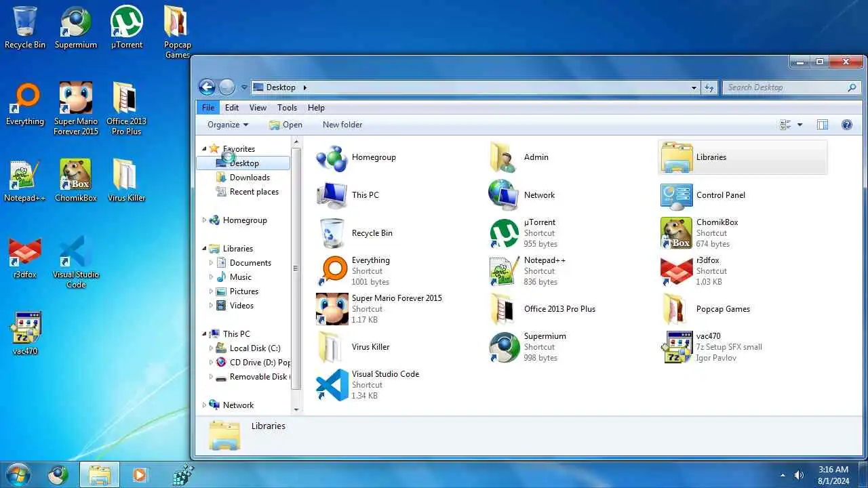Image resolution: width=868 pixels, height=488 pixels.
Task: Select the Recycle Bin icon in Explorer list
Action: (x=332, y=233)
